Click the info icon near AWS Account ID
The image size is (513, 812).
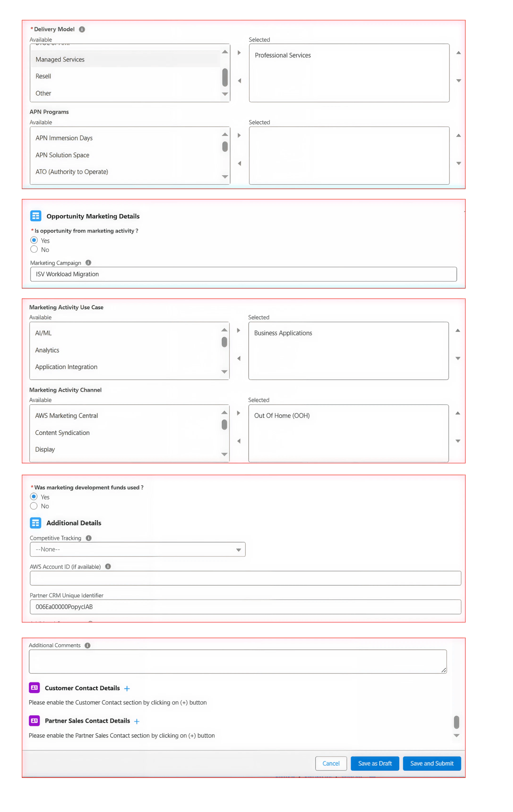(x=109, y=566)
